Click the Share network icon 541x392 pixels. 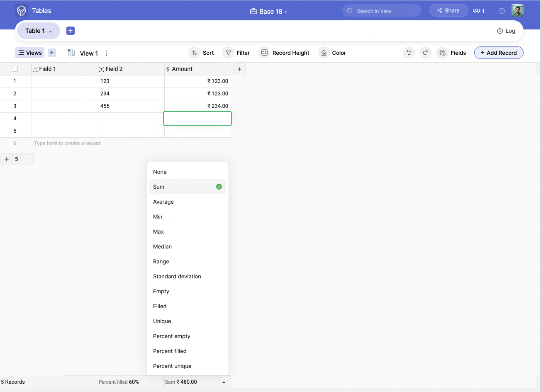439,11
